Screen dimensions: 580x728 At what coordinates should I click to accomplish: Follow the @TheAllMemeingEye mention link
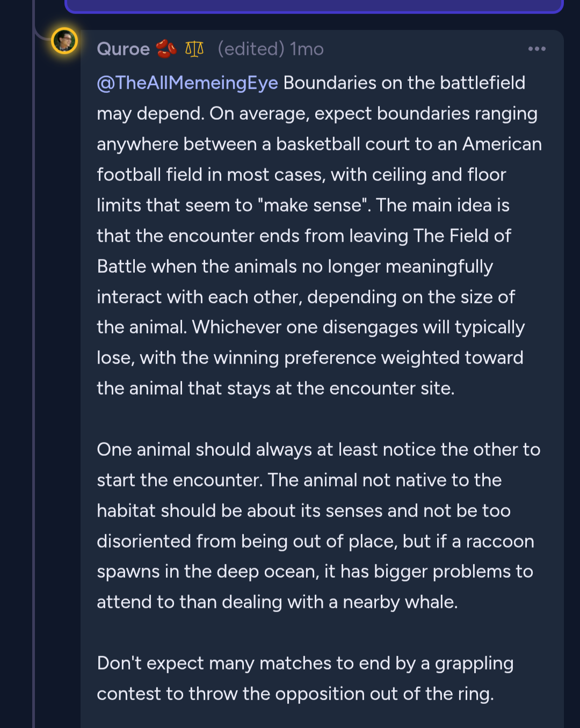187,83
